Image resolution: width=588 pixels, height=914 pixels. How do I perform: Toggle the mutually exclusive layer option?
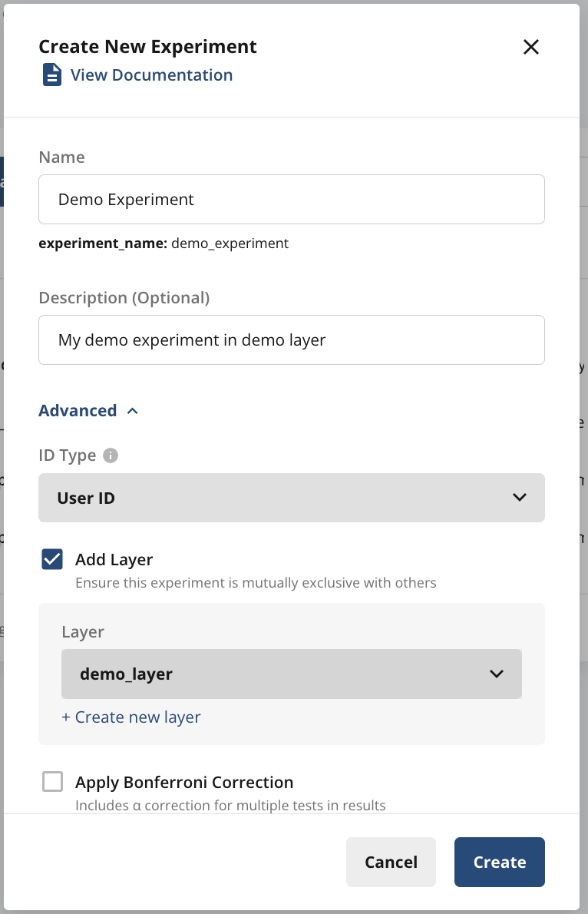point(51,559)
